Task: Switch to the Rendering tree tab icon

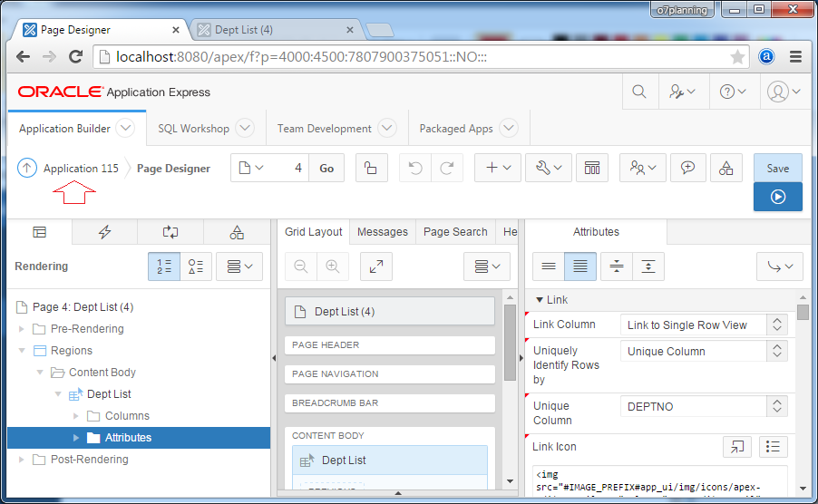Action: pyautogui.click(x=40, y=232)
